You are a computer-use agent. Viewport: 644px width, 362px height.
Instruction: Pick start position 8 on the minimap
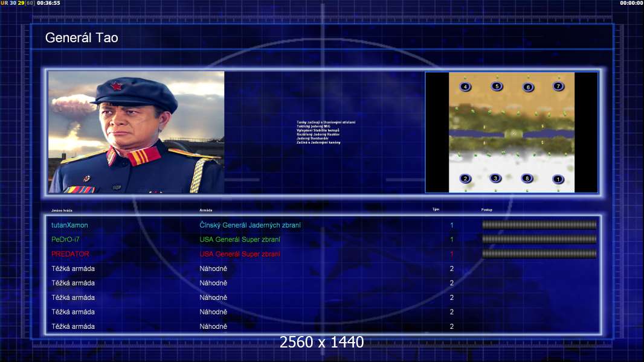[527, 178]
